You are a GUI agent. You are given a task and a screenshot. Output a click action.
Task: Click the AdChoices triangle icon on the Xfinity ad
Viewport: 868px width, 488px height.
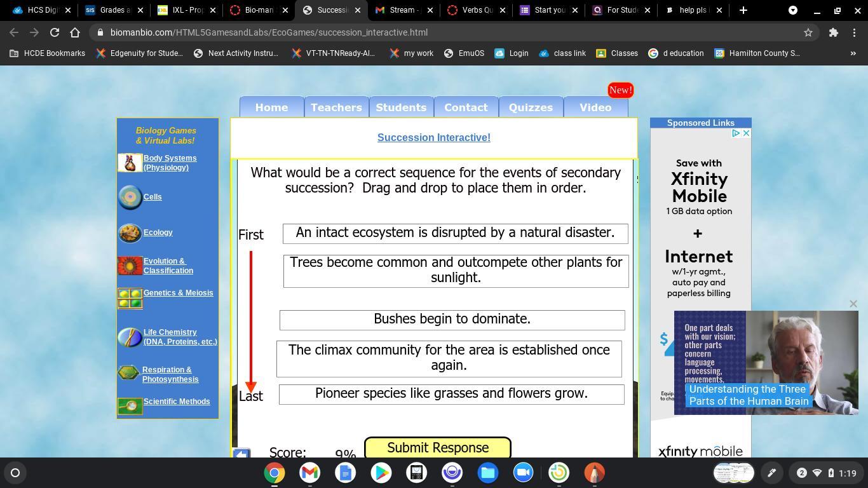point(736,133)
